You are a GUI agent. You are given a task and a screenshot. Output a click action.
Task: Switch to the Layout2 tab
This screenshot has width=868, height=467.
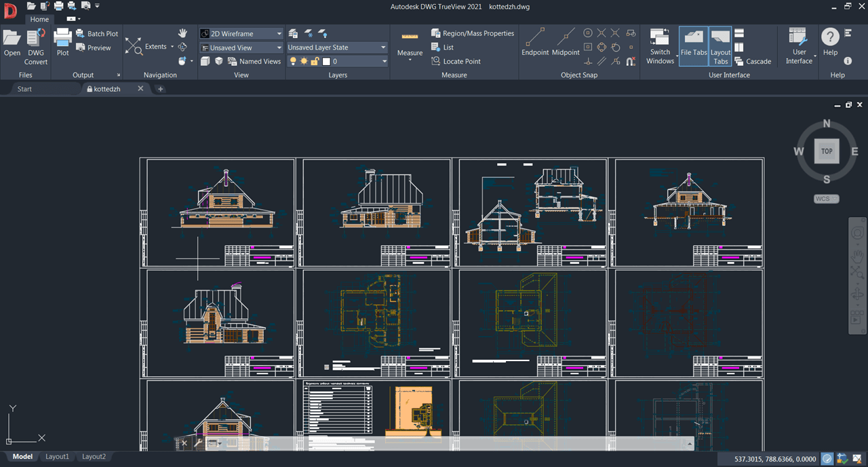(x=94, y=457)
